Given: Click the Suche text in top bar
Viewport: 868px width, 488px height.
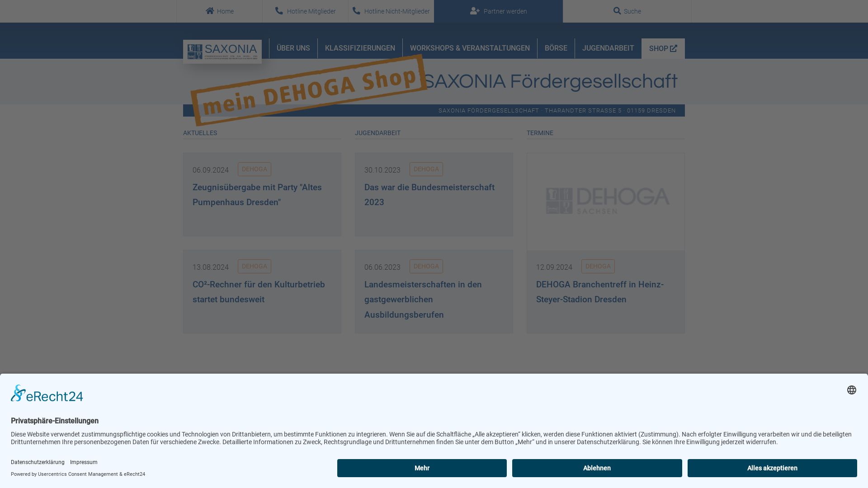Looking at the screenshot, I should [x=632, y=11].
